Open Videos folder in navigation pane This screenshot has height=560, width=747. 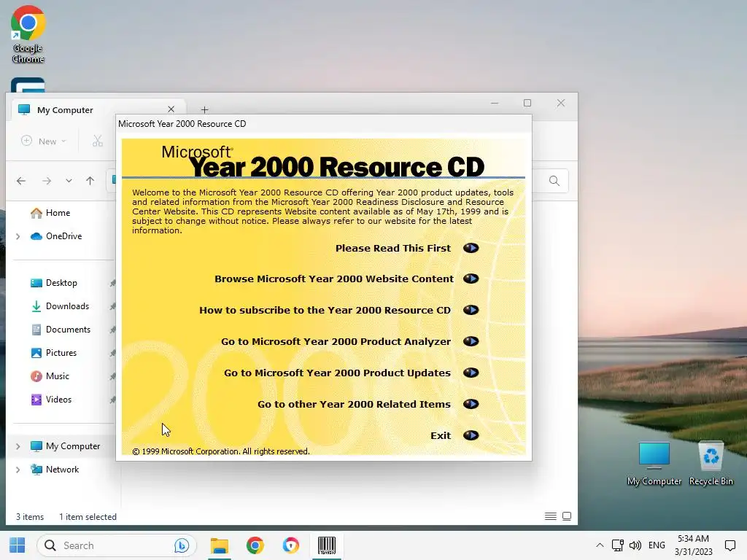coord(51,400)
